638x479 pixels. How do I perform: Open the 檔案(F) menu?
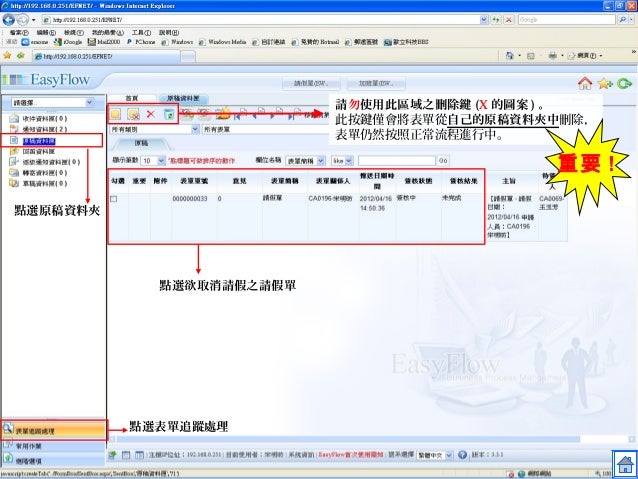19,32
